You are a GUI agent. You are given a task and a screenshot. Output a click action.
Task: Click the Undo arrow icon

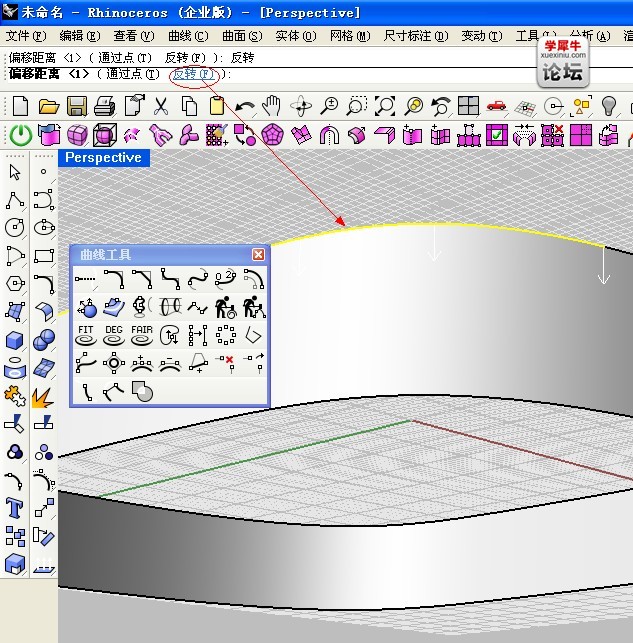click(245, 107)
